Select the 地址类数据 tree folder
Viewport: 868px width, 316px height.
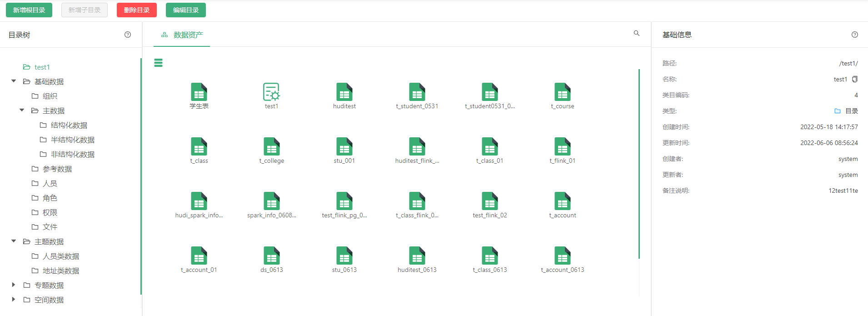tap(61, 271)
